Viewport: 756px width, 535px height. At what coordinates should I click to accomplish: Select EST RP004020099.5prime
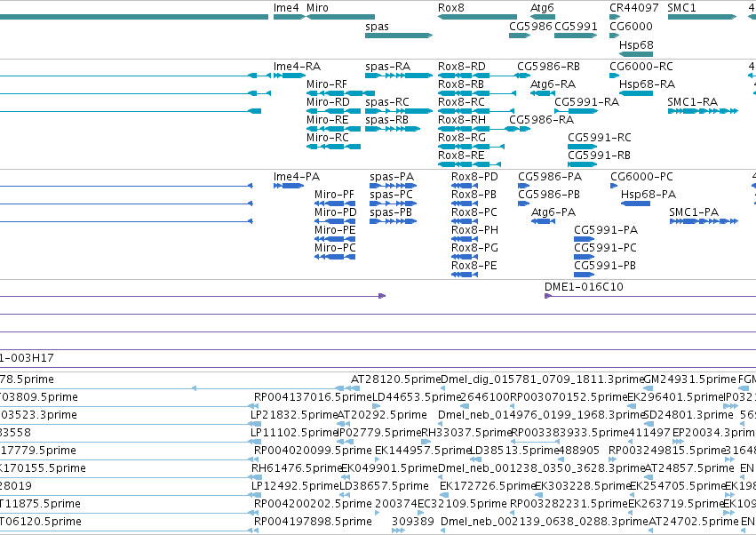tap(313, 451)
